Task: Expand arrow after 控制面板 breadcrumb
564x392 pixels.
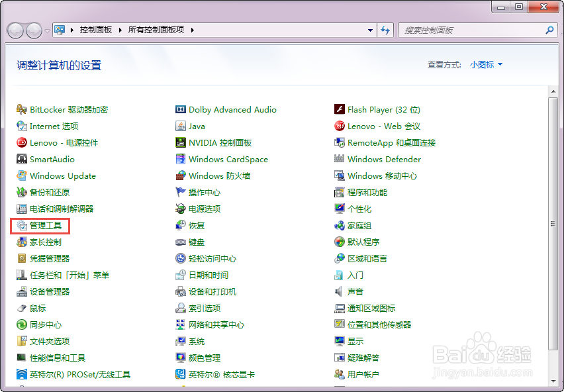Action: [120, 30]
